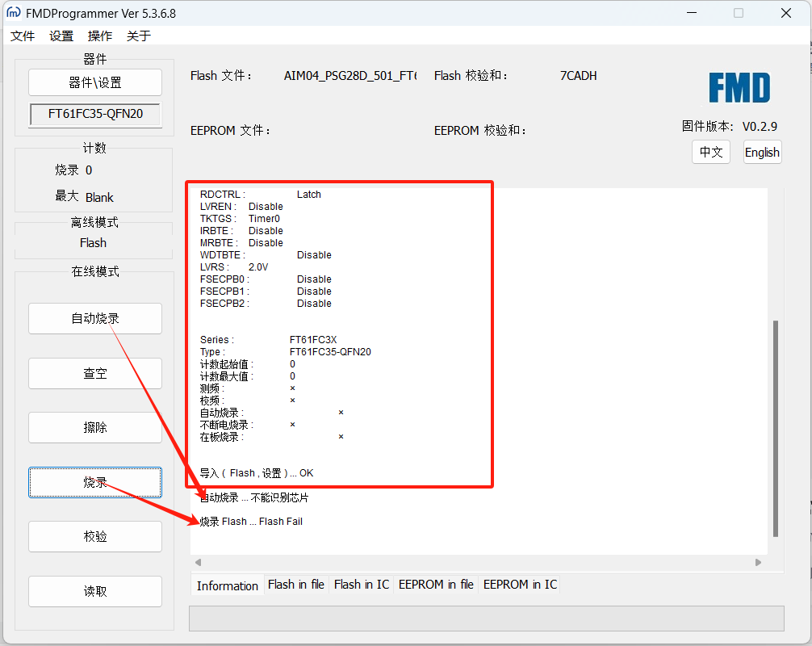Open the EEPROM in IC tab

[x=520, y=585]
